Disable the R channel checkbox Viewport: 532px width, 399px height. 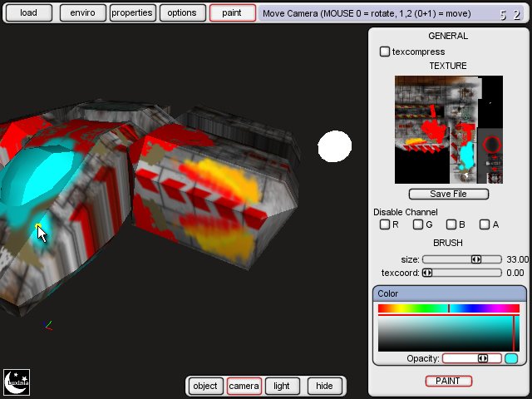[x=385, y=224]
